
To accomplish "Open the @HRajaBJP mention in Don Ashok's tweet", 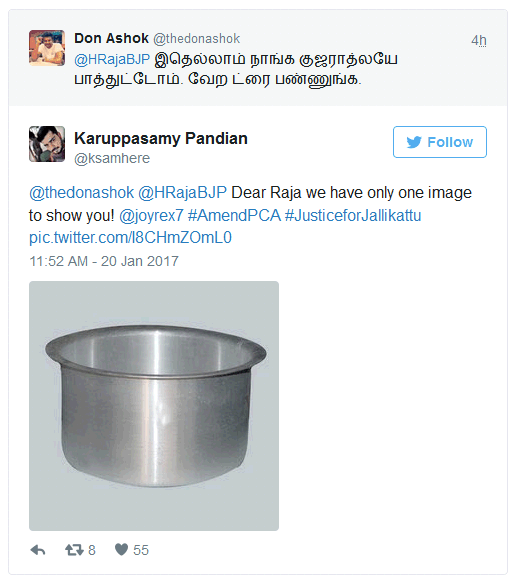I will pyautogui.click(x=112, y=59).
